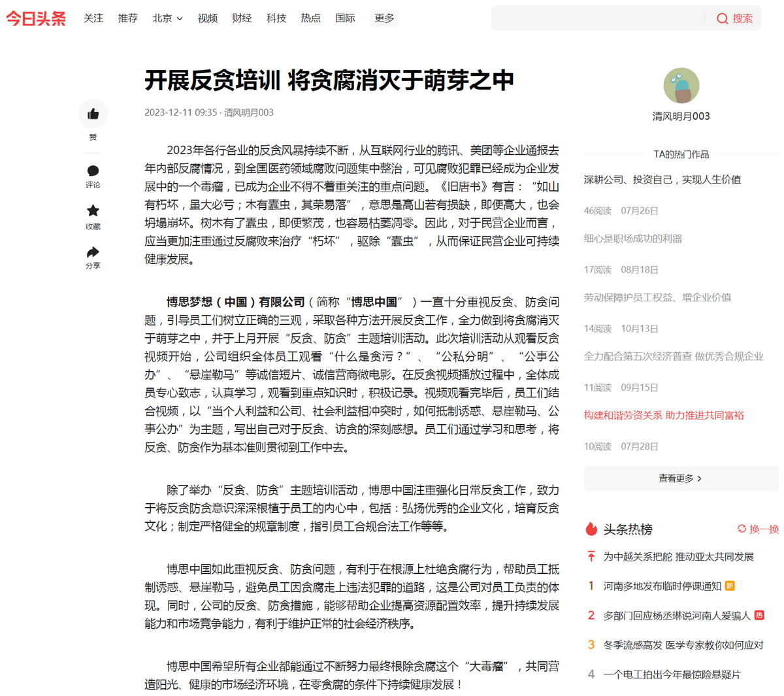Like the article with thumbs-up icon
The image size is (784, 696).
(93, 114)
